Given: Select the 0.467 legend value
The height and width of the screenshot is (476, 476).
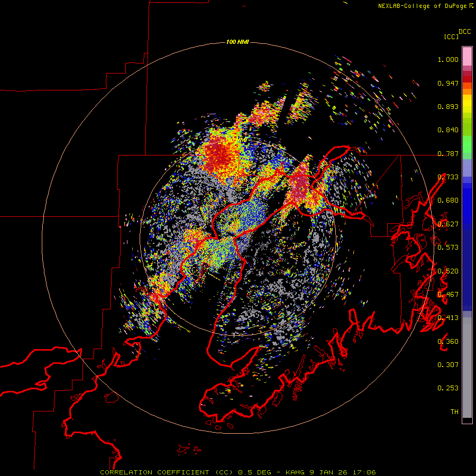Looking at the screenshot, I should point(448,295).
